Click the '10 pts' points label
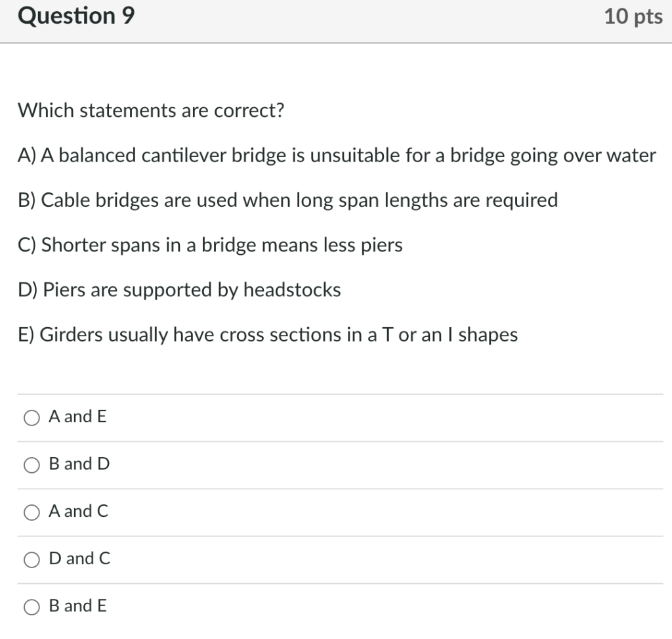 [x=633, y=16]
